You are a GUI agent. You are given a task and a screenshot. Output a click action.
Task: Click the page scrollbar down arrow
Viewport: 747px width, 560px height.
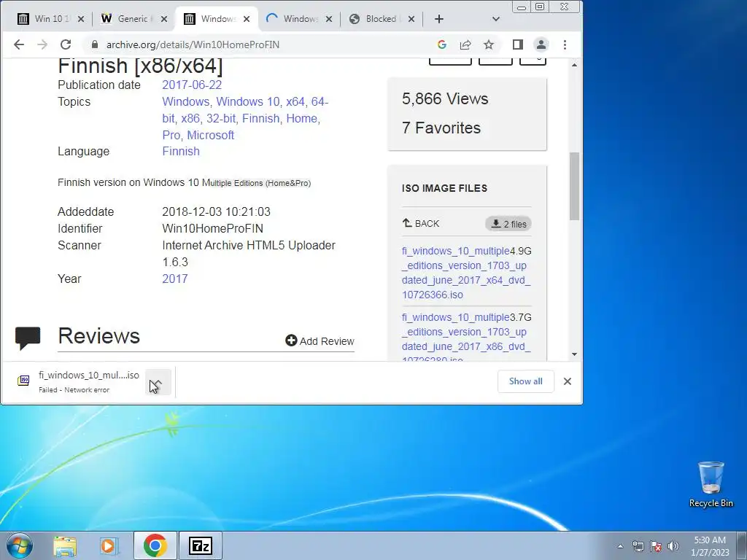click(574, 354)
